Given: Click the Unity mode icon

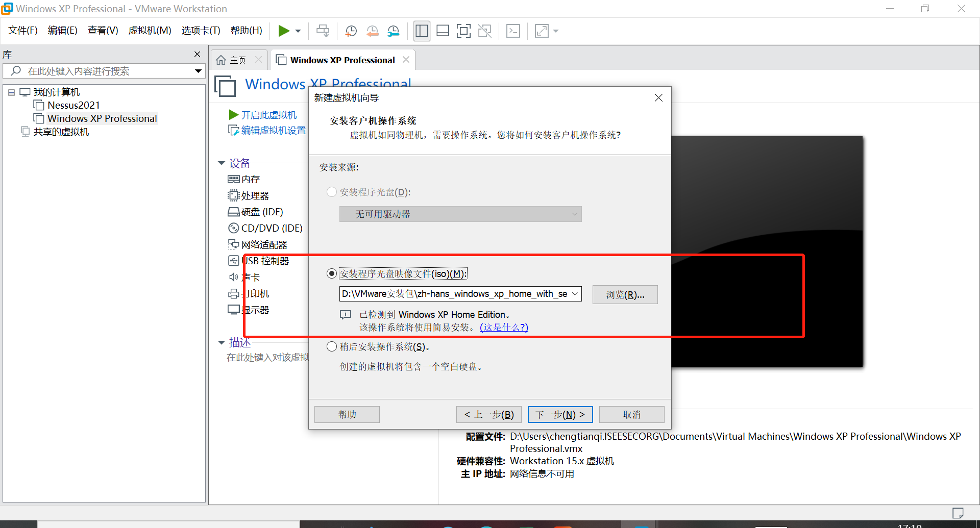Looking at the screenshot, I should [484, 31].
